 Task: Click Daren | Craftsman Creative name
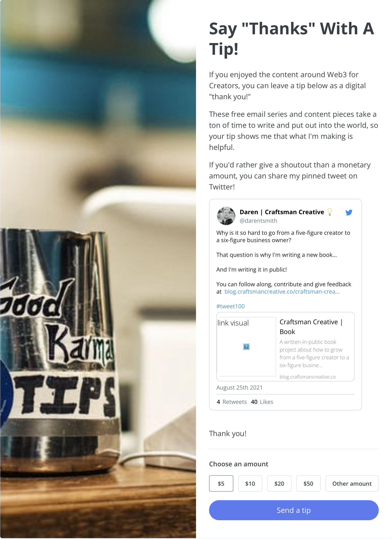[x=282, y=212]
